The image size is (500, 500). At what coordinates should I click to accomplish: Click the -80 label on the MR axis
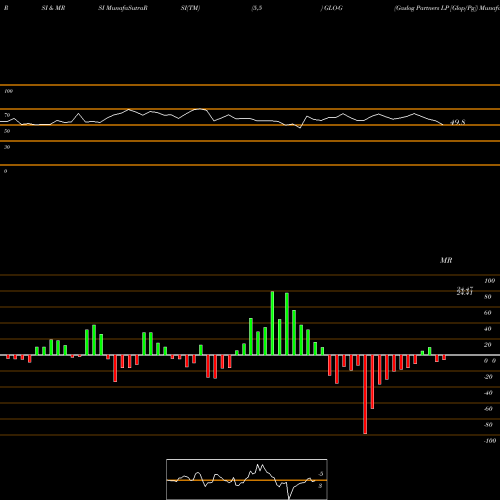[x=488, y=425]
